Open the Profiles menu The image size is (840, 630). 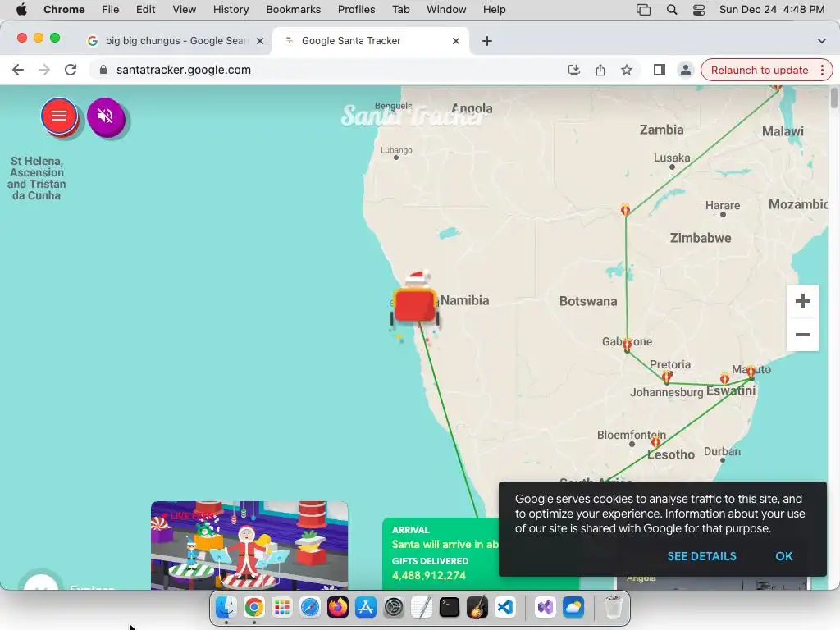pos(356,9)
